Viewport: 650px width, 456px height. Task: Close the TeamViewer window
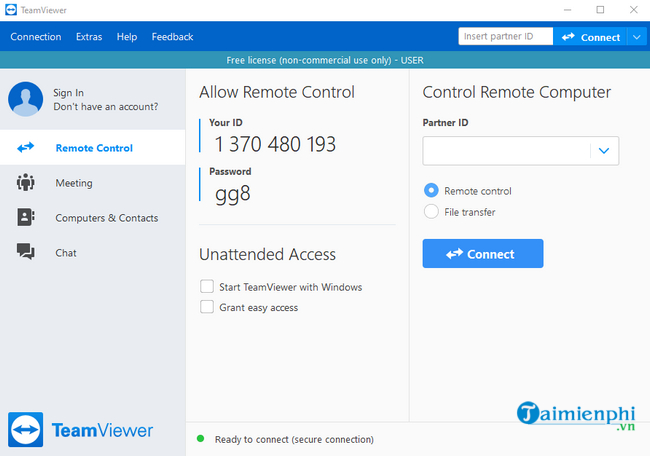(x=633, y=10)
